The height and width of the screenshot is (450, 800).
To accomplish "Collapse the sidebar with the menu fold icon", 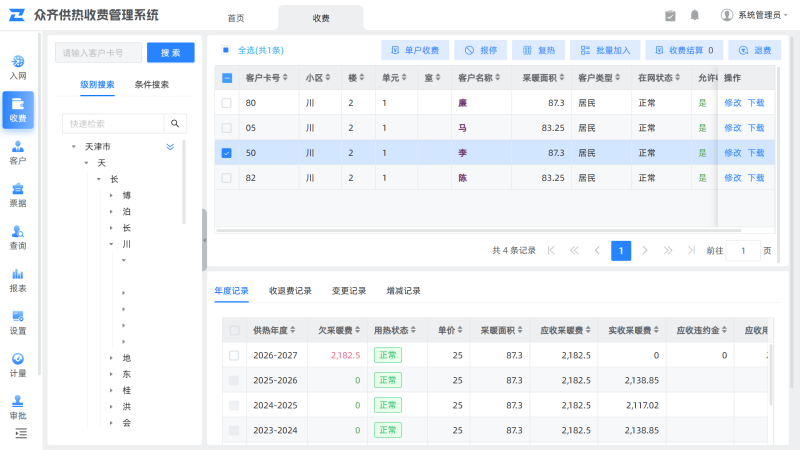I will tap(21, 434).
